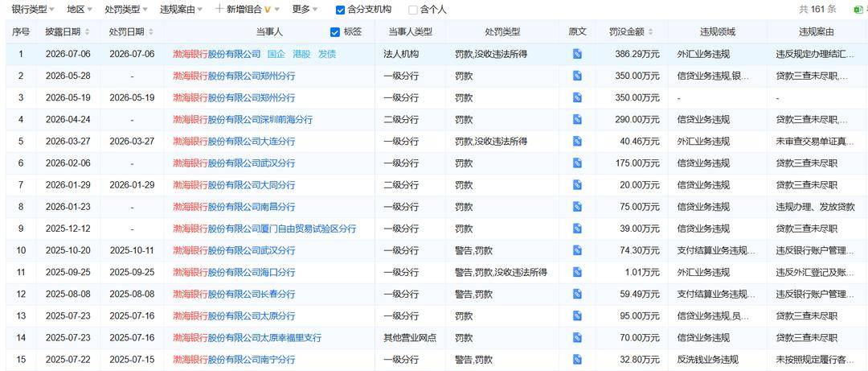Select 290.00万元 amount cell
This screenshot has height=371, width=868.
[637, 119]
